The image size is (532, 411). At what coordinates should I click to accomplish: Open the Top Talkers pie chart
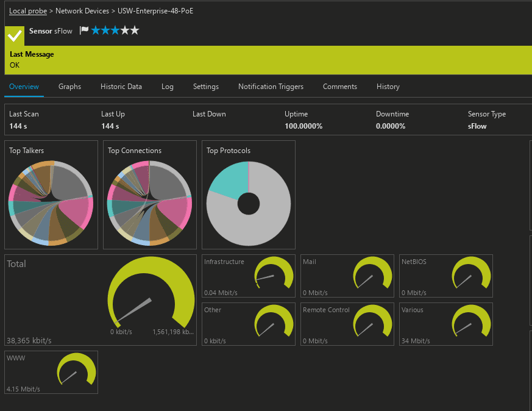(51, 201)
